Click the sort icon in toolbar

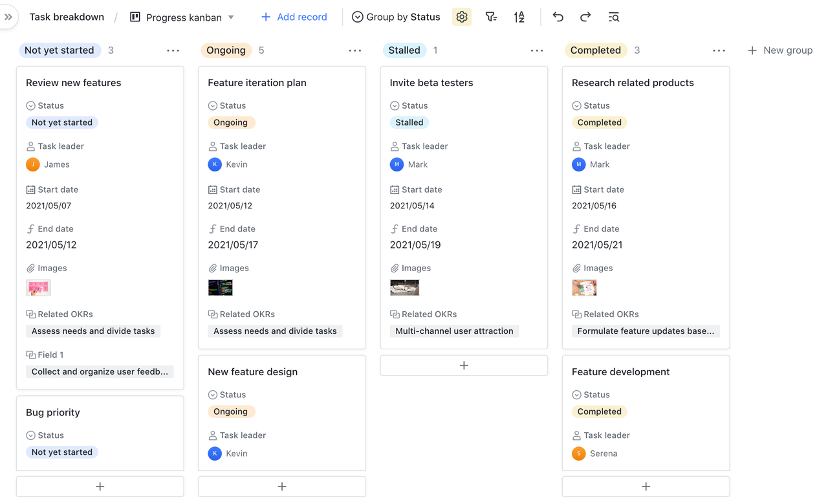[x=519, y=17]
